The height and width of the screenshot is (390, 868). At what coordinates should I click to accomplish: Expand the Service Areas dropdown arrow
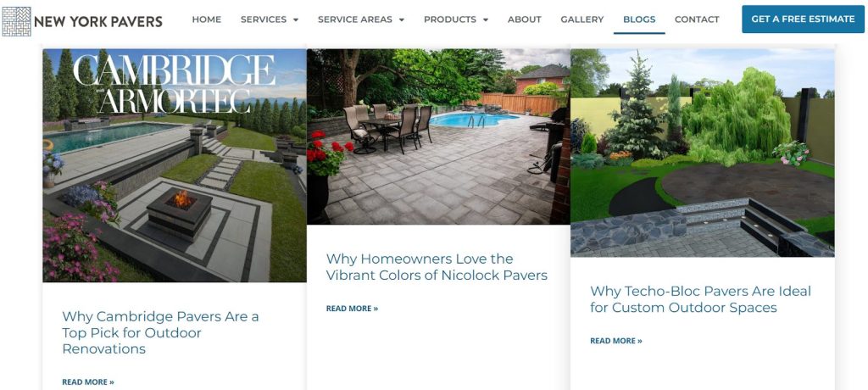click(x=401, y=20)
